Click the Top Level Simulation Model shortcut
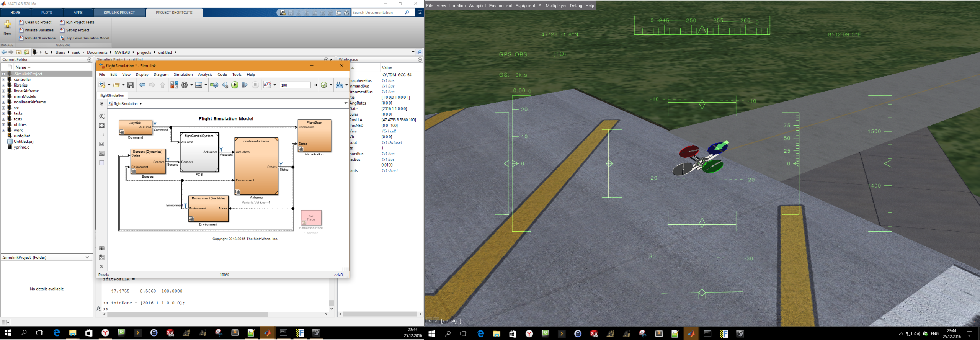Image resolution: width=980 pixels, height=340 pixels. pyautogui.click(x=85, y=38)
